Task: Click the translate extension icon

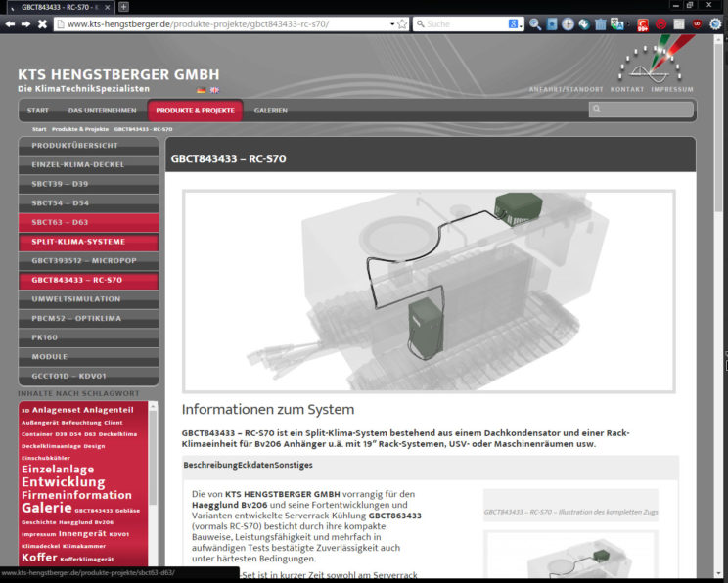Action: [617, 24]
